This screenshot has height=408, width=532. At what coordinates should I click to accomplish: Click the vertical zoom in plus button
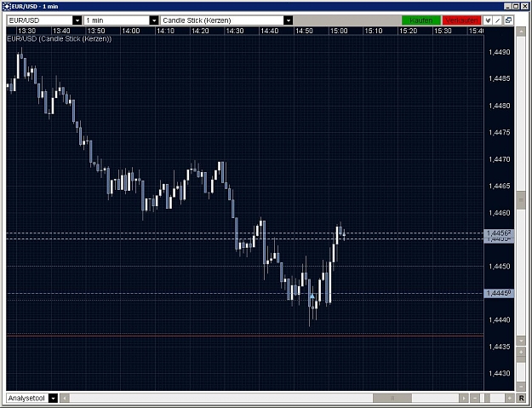pos(521,352)
